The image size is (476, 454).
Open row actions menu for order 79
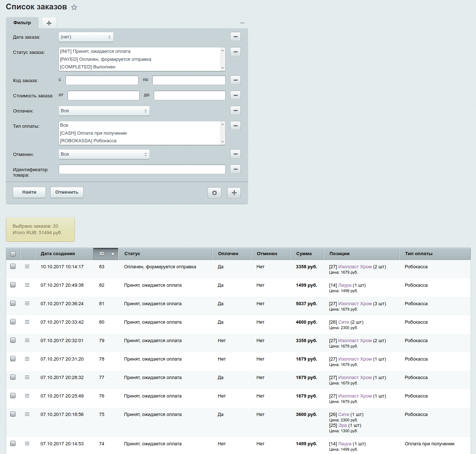[x=27, y=340]
